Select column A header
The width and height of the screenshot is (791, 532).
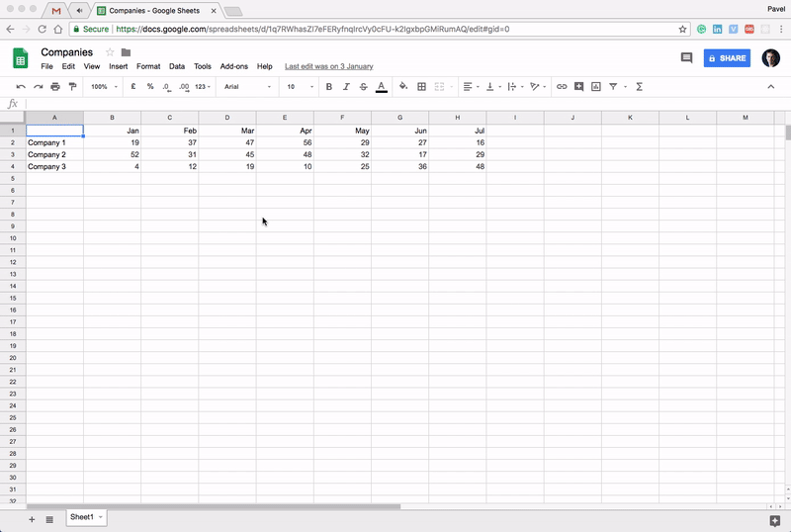pyautogui.click(x=54, y=118)
